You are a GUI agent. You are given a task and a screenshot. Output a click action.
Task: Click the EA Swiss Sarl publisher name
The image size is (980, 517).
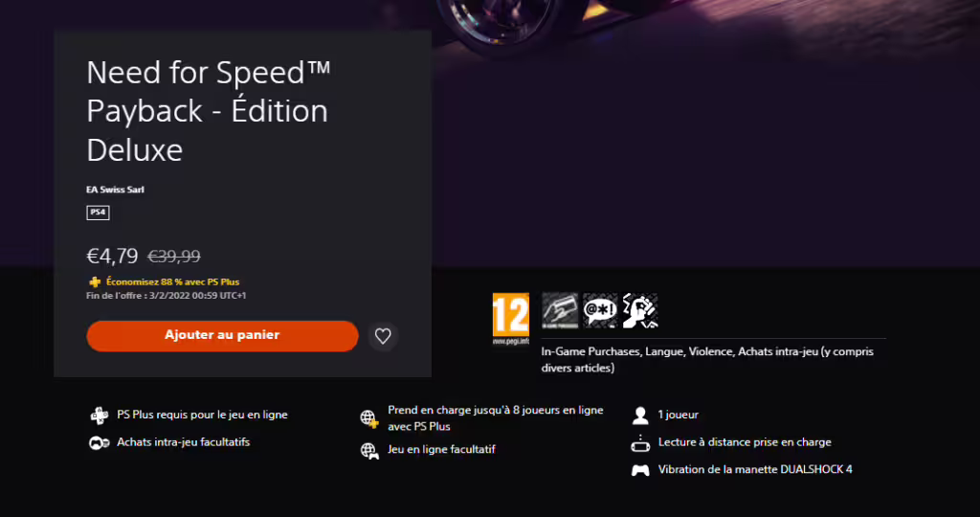click(x=115, y=190)
